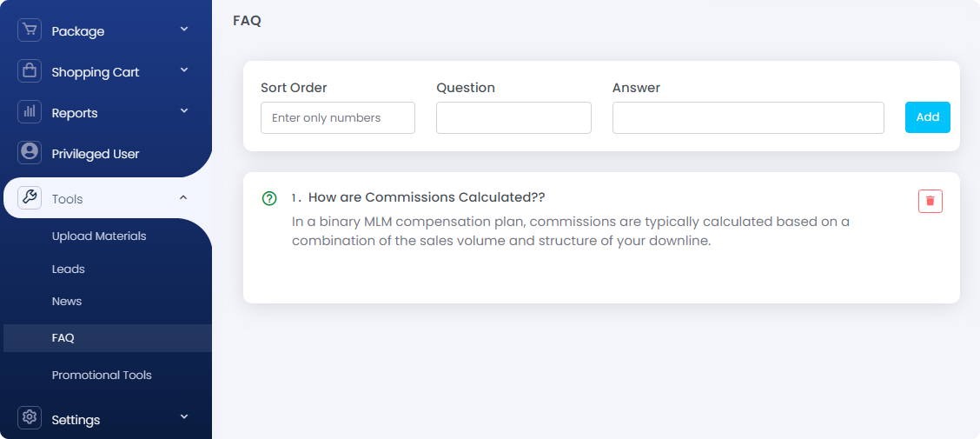Click the Reports bar chart icon

30,111
